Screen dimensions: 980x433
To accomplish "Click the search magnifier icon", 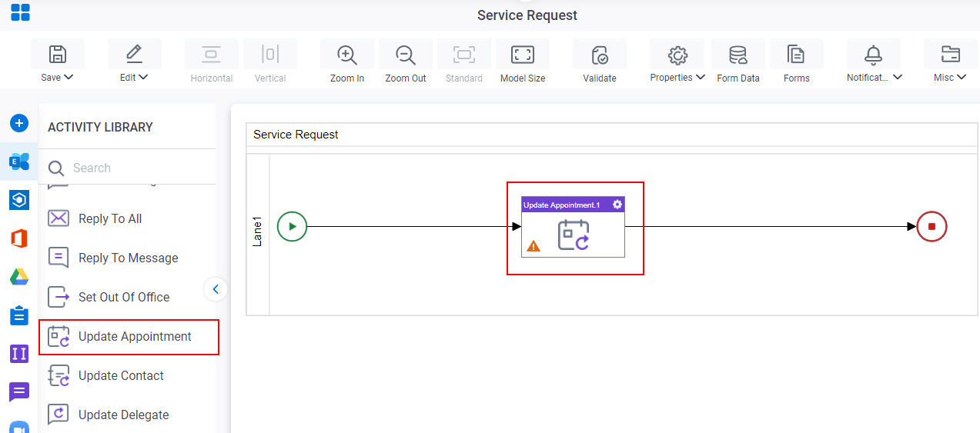I will (56, 168).
